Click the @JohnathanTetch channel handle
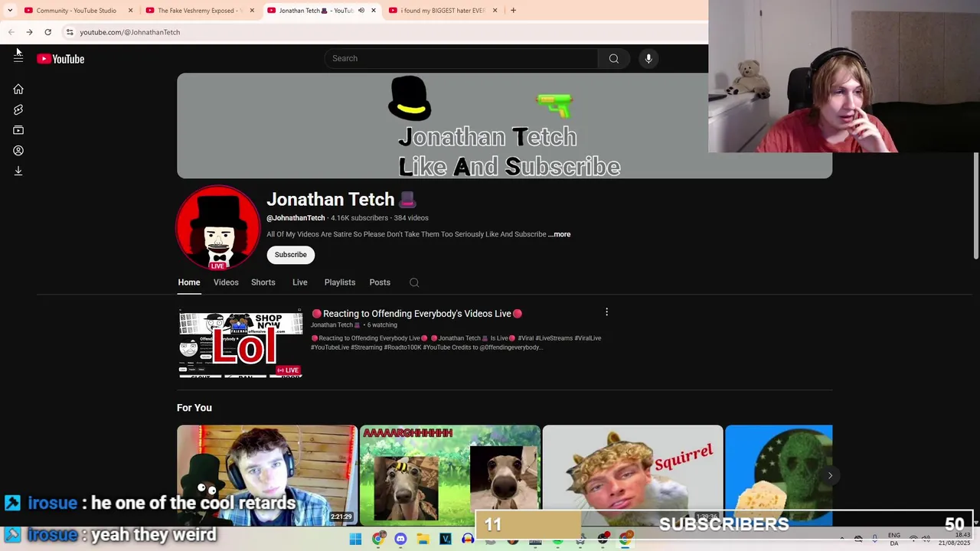Image resolution: width=980 pixels, height=551 pixels. click(x=296, y=218)
